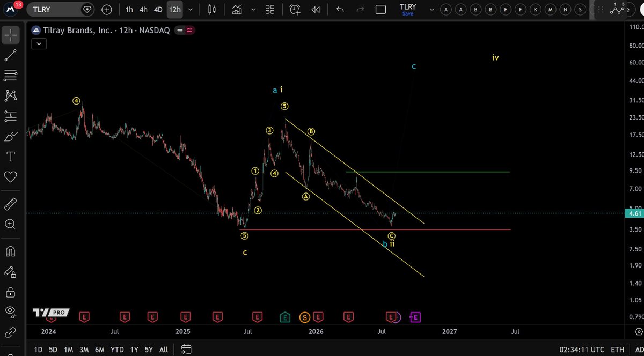Set range to 5Y
This screenshot has height=356, width=644.
coord(149,350)
